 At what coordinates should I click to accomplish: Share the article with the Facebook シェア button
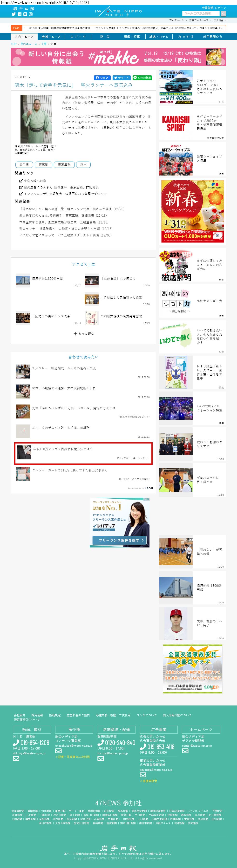pyautogui.click(x=102, y=78)
